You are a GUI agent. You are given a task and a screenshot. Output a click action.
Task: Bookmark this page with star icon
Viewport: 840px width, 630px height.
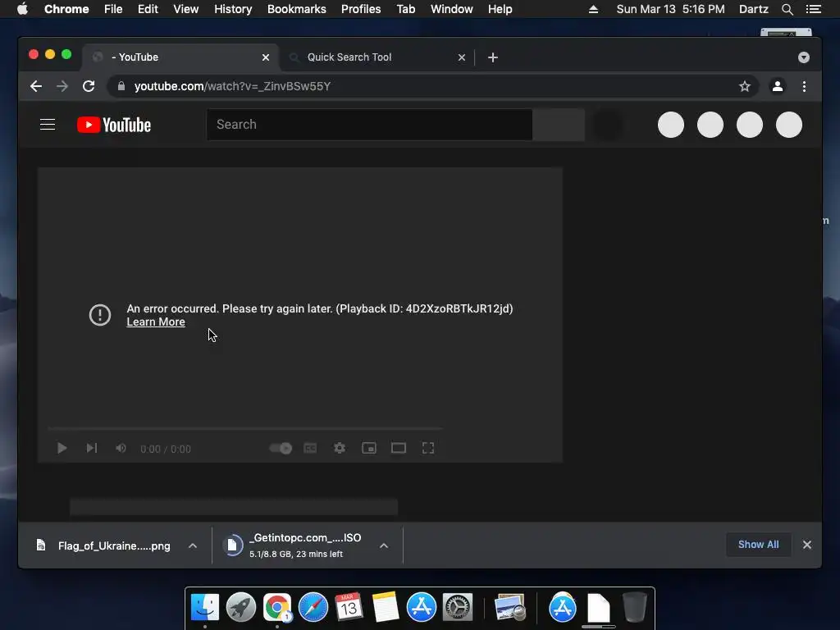[x=745, y=86]
